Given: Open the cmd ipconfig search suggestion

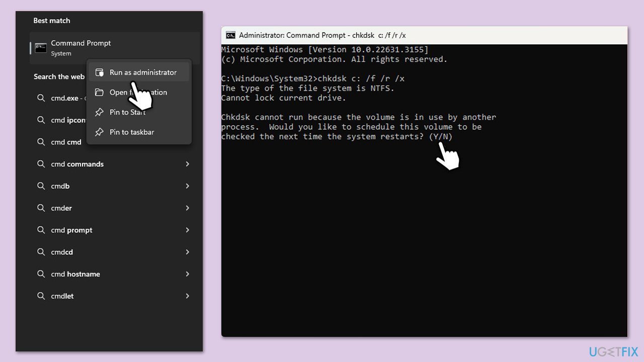Looking at the screenshot, I should 68,120.
